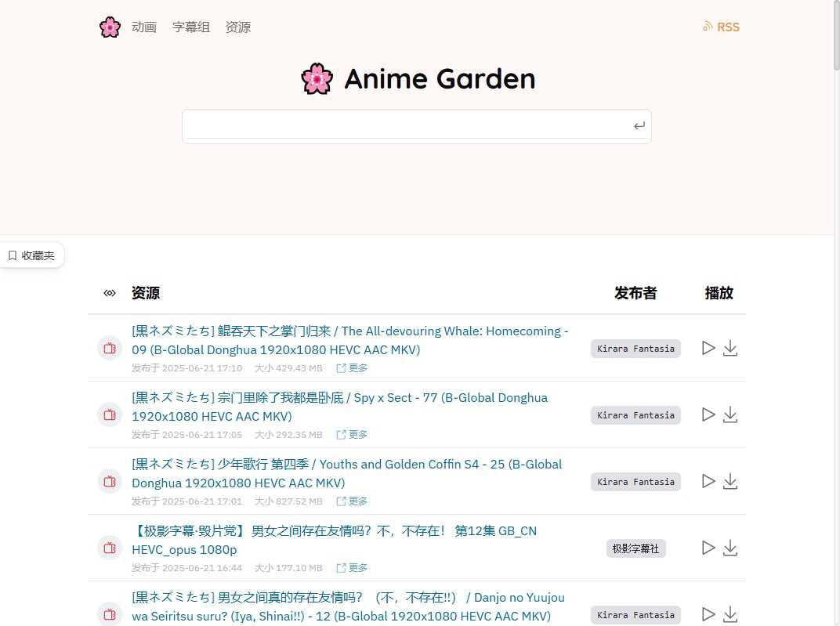Switch to the 资源 section in the navigation
The image size is (840, 626).
(237, 27)
